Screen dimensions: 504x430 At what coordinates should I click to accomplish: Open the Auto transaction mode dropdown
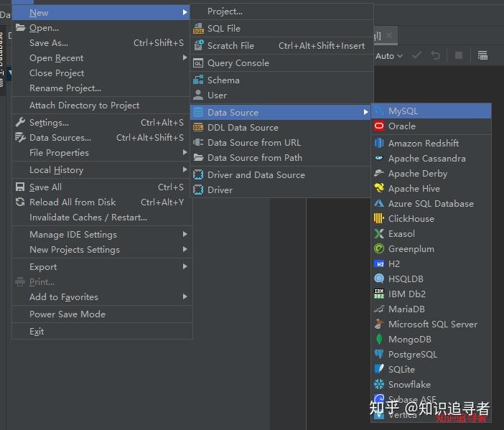pyautogui.click(x=389, y=56)
